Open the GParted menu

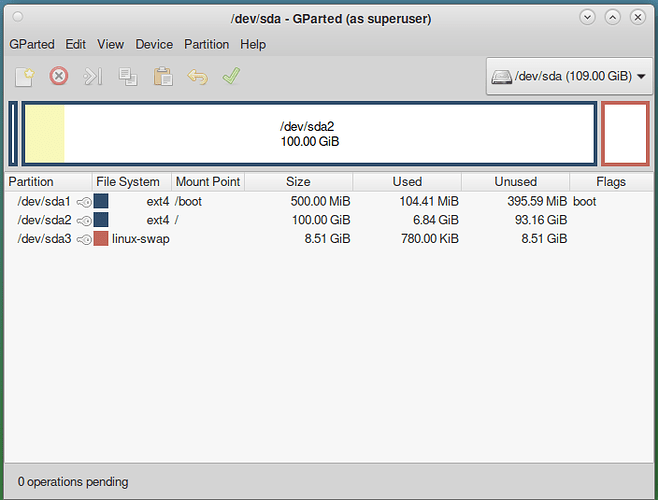32,45
